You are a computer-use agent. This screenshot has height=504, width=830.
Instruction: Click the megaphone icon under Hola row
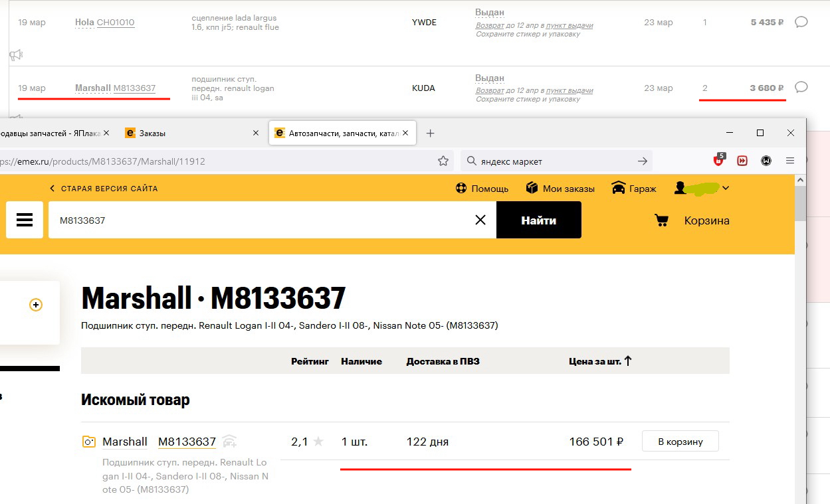click(x=15, y=54)
